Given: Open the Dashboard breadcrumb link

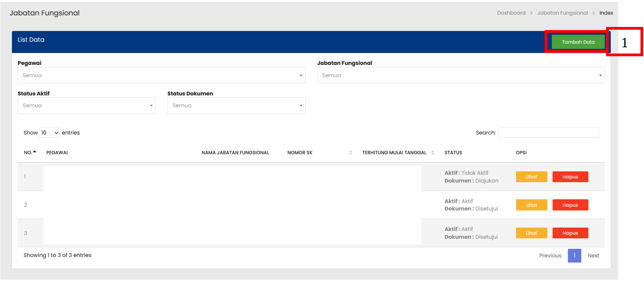Looking at the screenshot, I should (x=511, y=13).
